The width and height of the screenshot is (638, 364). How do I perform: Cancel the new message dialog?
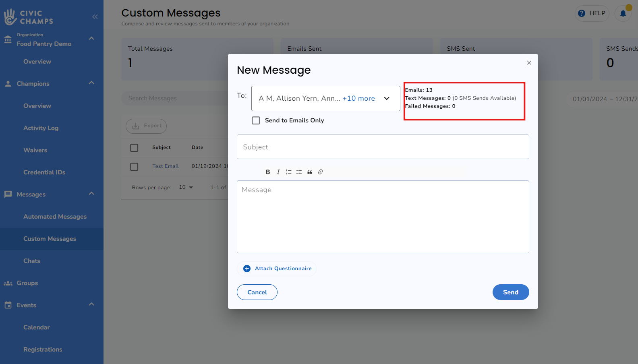point(257,292)
